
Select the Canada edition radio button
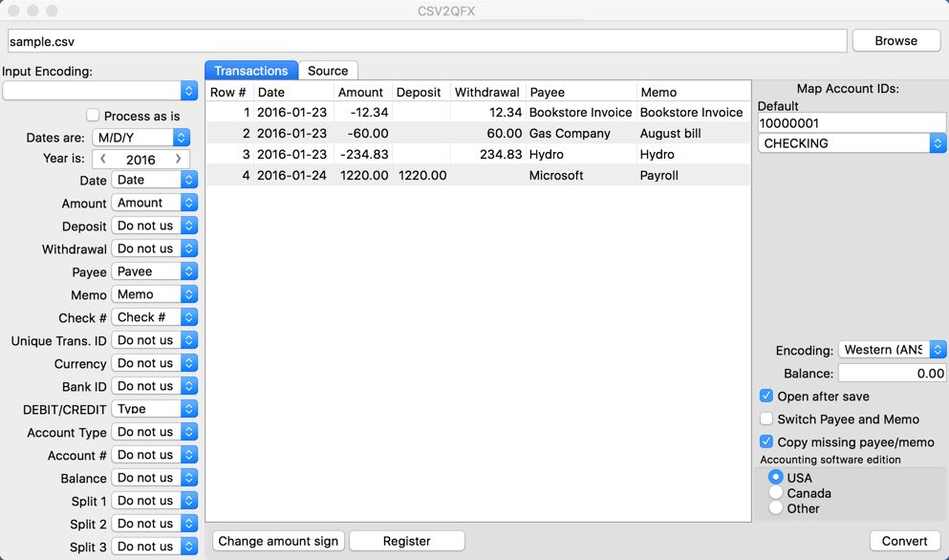point(776,493)
